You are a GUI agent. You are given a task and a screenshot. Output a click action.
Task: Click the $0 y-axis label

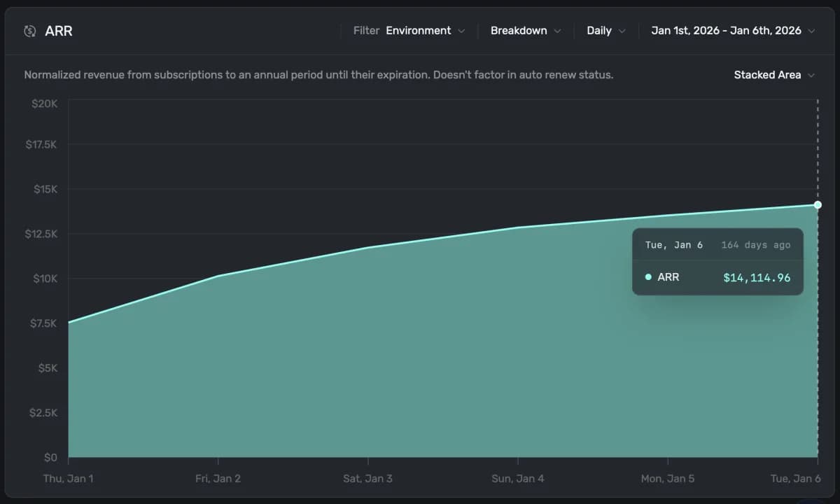pos(51,458)
